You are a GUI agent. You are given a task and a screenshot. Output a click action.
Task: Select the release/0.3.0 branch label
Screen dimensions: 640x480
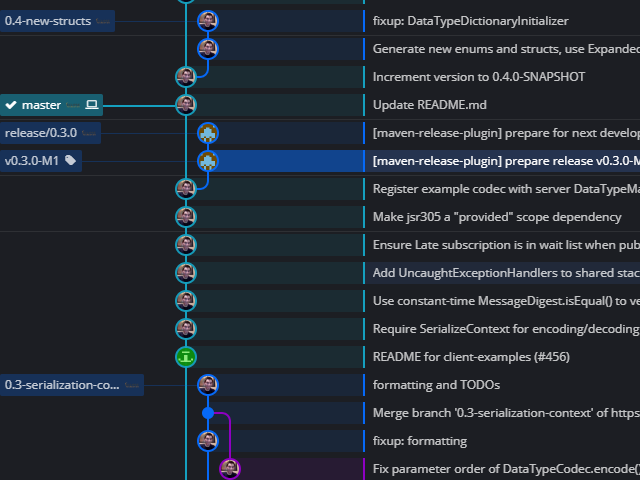[x=41, y=133]
